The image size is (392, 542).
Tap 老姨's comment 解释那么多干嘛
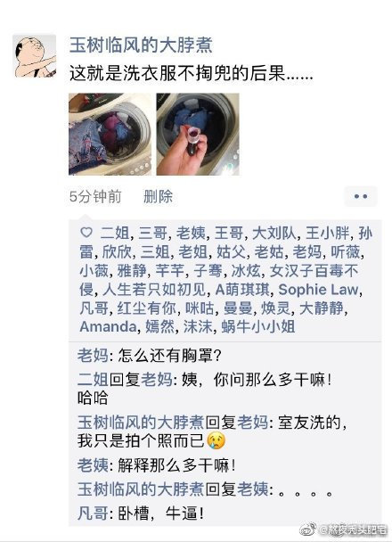[157, 465]
